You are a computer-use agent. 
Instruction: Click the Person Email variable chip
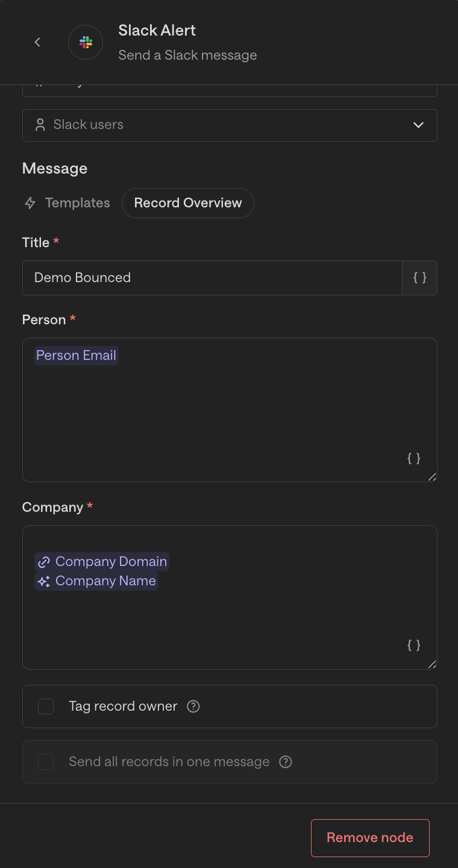pos(76,356)
